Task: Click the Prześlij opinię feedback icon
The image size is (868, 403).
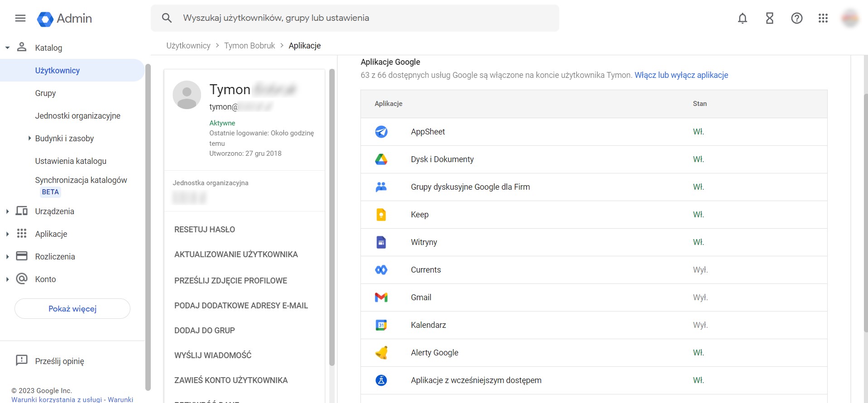Action: tap(22, 360)
